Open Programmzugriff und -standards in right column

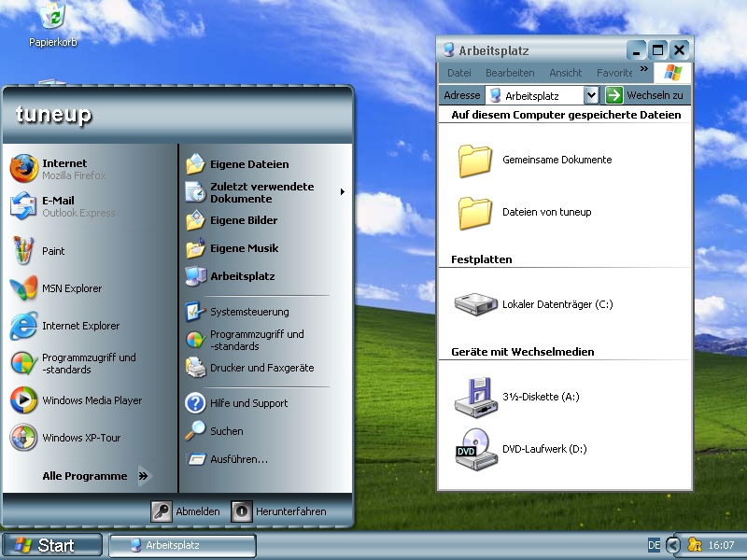click(245, 340)
